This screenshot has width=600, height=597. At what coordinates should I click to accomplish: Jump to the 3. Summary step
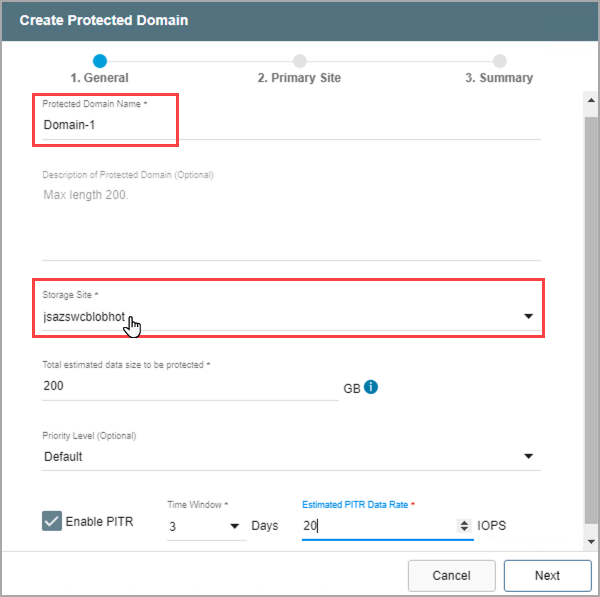point(499,78)
